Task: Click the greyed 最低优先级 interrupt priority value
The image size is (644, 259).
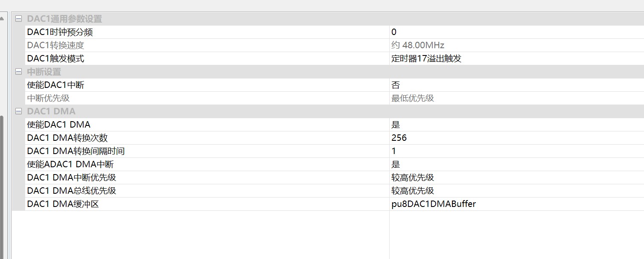Action: point(413,98)
